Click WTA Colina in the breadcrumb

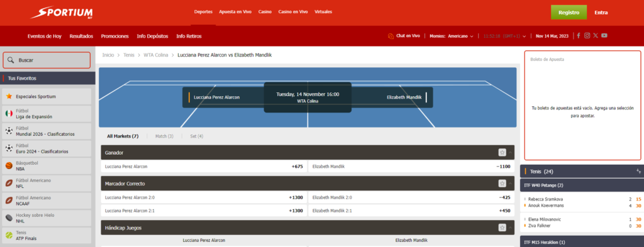click(156, 55)
